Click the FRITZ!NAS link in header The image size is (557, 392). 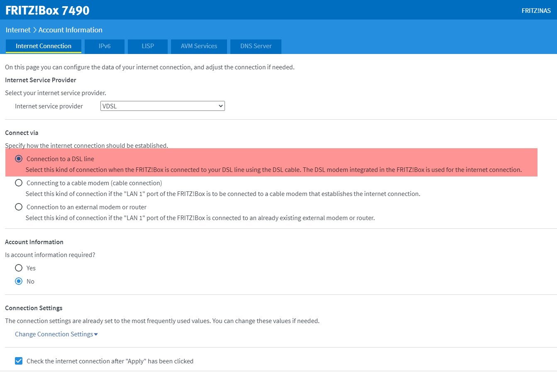(536, 11)
